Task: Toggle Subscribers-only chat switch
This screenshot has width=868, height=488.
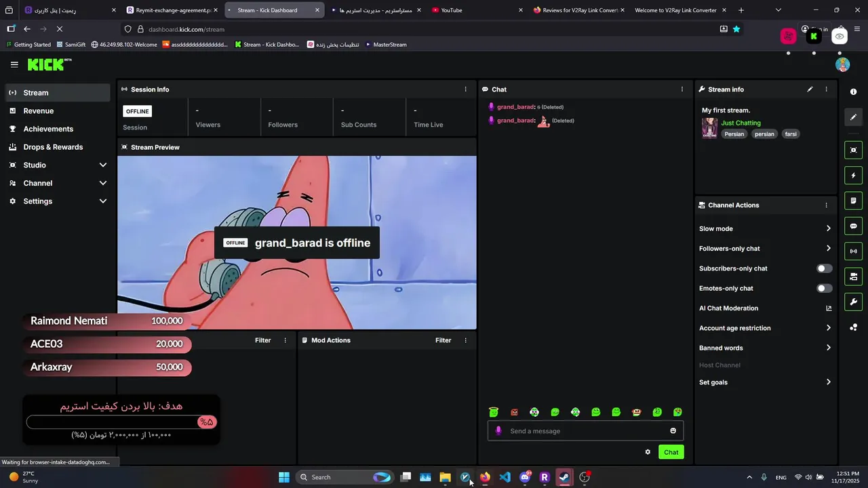Action: 824,268
